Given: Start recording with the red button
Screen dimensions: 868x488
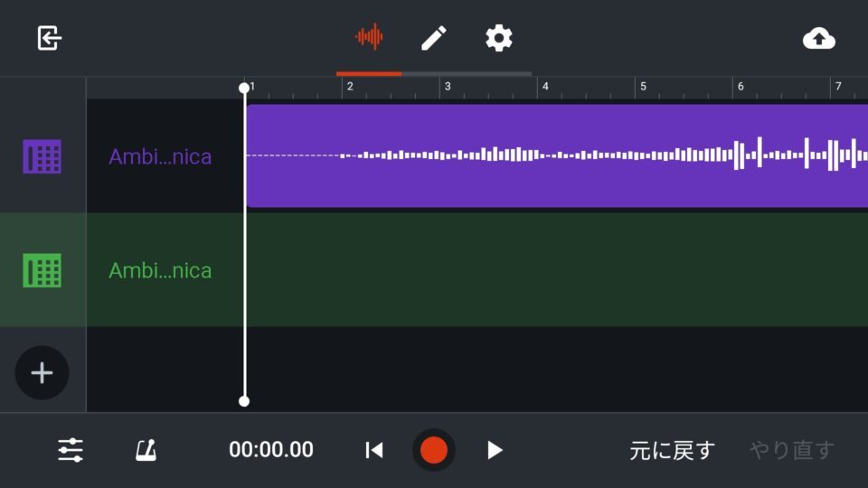Looking at the screenshot, I should [433, 450].
